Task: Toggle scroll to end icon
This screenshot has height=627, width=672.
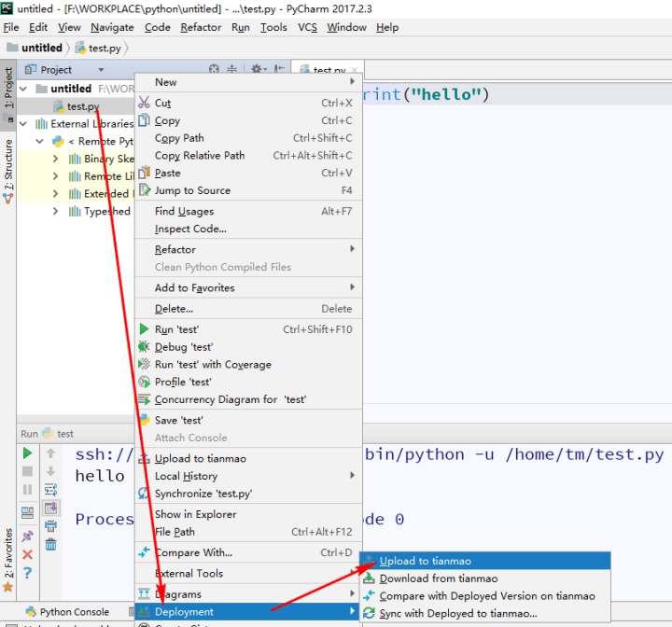Action: [x=51, y=508]
